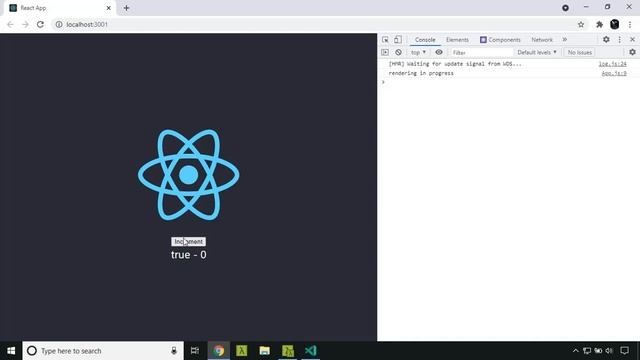Viewport: 640px width, 360px height.
Task: Close the DevTools panel
Action: point(632,40)
